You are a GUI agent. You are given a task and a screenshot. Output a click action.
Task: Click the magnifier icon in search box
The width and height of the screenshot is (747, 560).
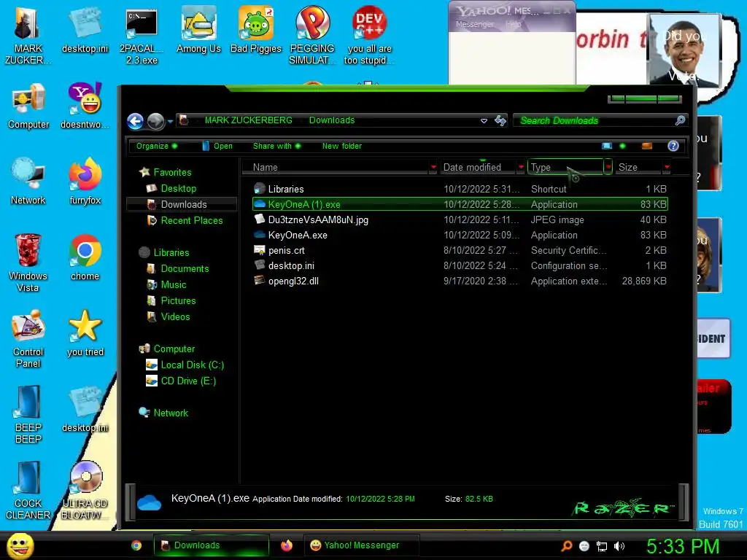click(x=681, y=120)
